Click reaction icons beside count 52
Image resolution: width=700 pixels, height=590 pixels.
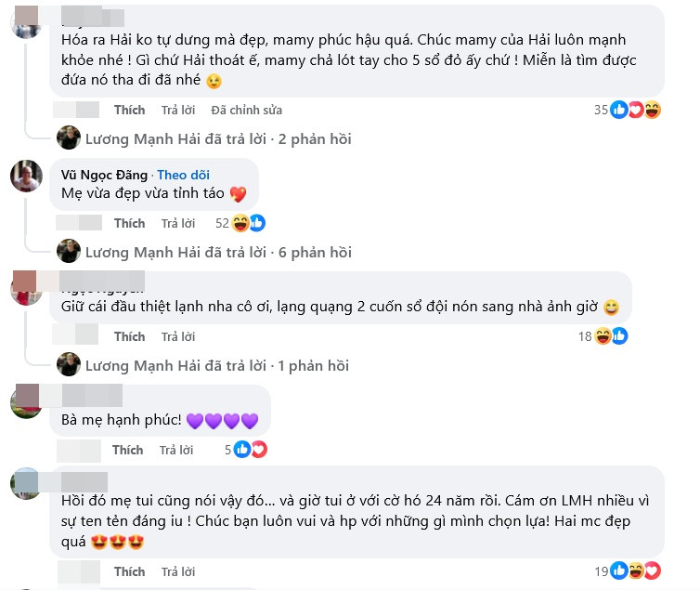pos(249,223)
